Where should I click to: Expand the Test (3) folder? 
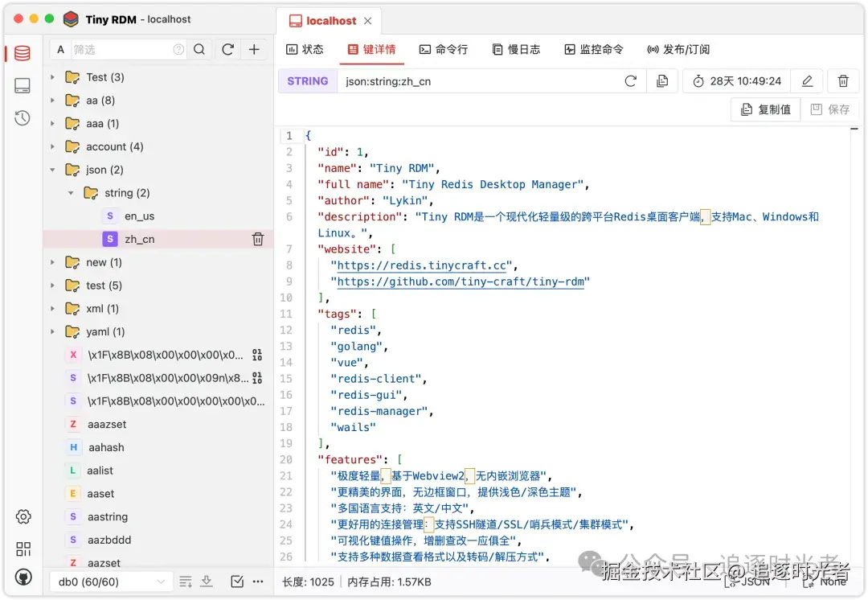pyautogui.click(x=52, y=77)
